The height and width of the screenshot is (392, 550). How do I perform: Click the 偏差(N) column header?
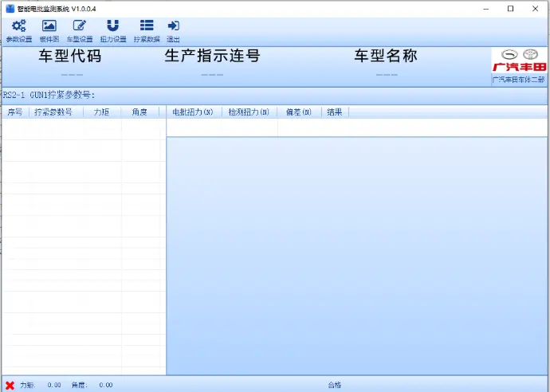click(299, 112)
